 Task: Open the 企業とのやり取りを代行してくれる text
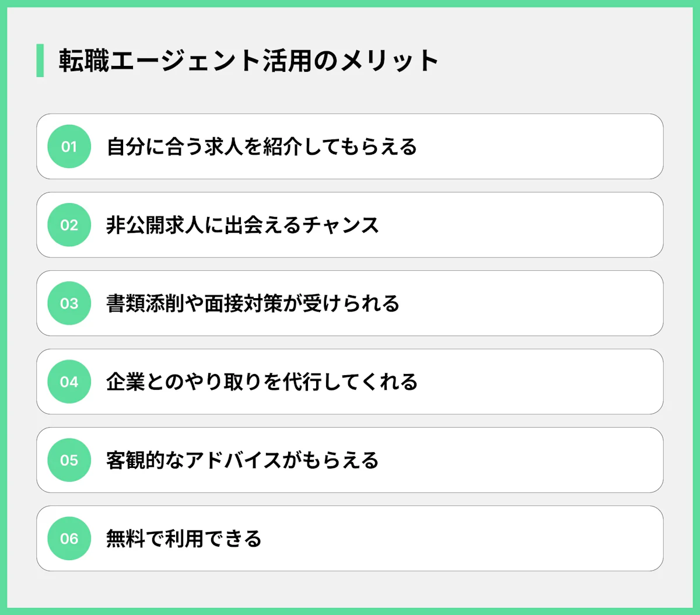point(261,382)
